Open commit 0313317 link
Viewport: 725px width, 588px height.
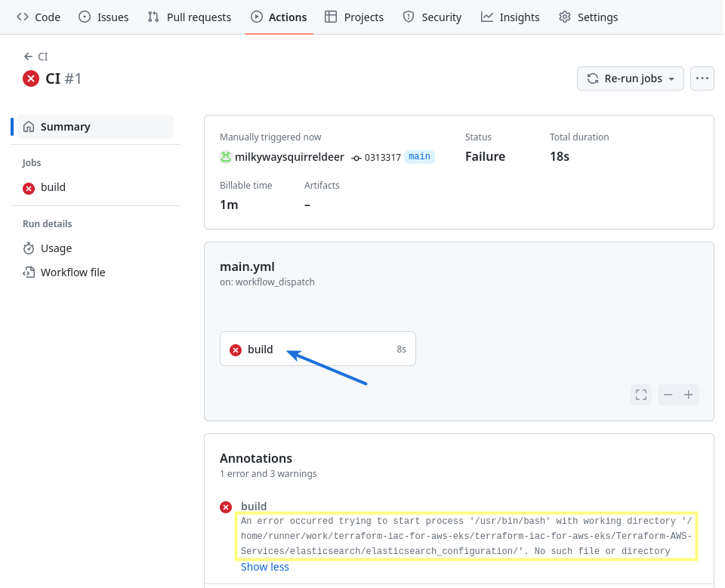coord(382,157)
